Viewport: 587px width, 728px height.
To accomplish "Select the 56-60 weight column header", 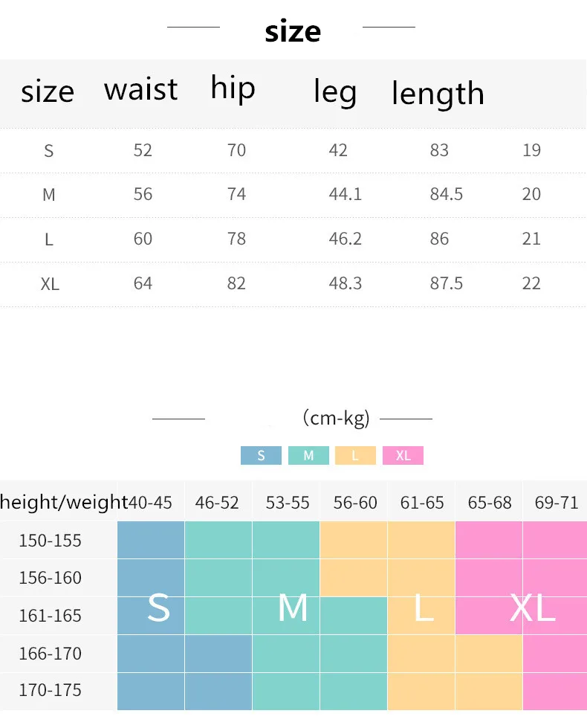I will click(355, 503).
